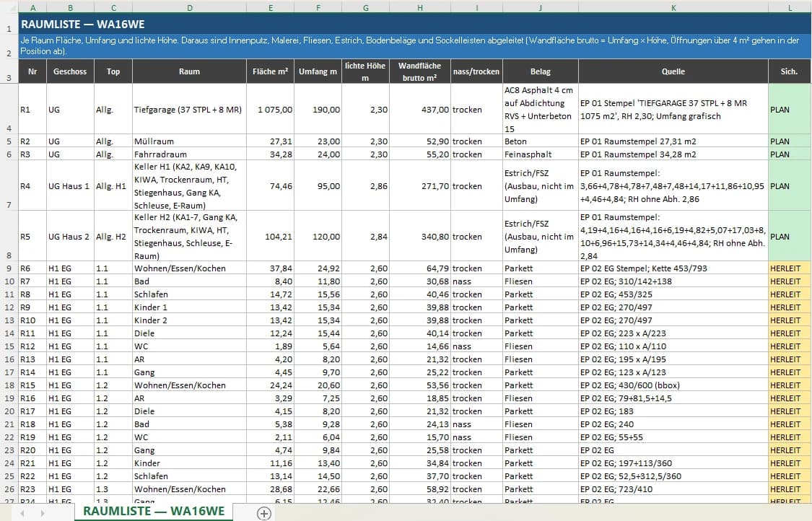Go to the previous sheet with the left arrow
The height and width of the screenshot is (521, 812).
(22, 513)
